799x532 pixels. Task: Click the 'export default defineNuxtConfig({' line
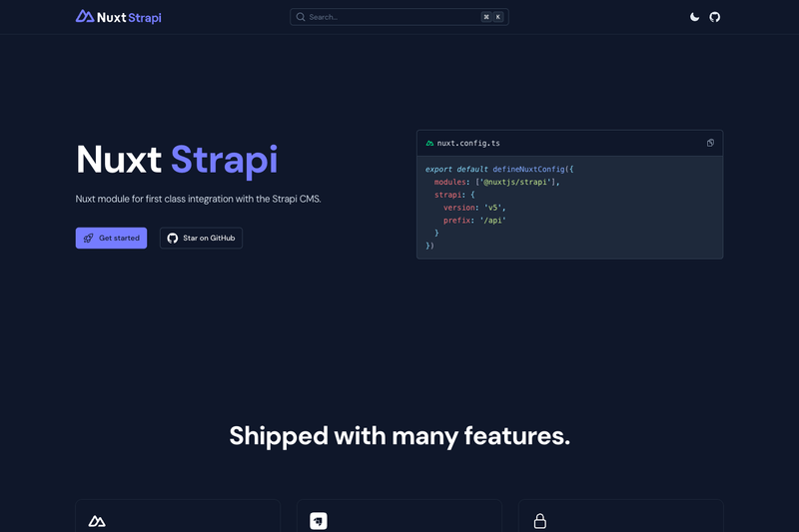499,169
